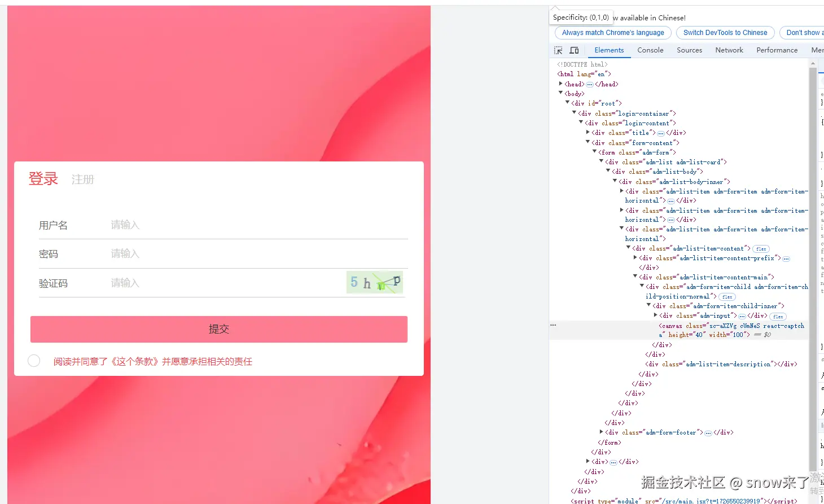This screenshot has width=824, height=504.
Task: Click the ellipsis badge after the adm-input div
Action: [x=742, y=316]
